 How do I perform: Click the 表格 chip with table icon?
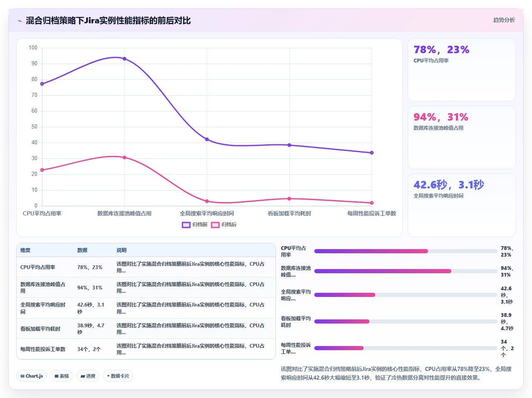tap(62, 376)
